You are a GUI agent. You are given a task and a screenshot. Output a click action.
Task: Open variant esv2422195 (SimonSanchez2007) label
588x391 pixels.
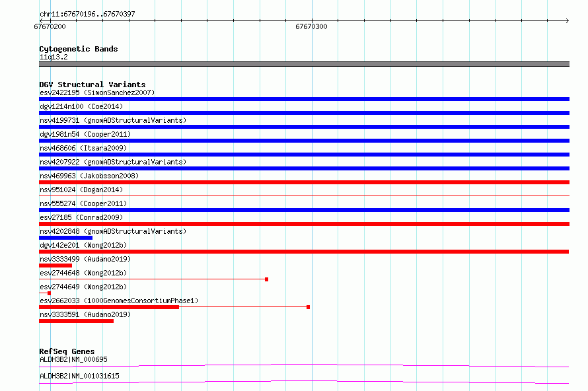tap(97, 92)
